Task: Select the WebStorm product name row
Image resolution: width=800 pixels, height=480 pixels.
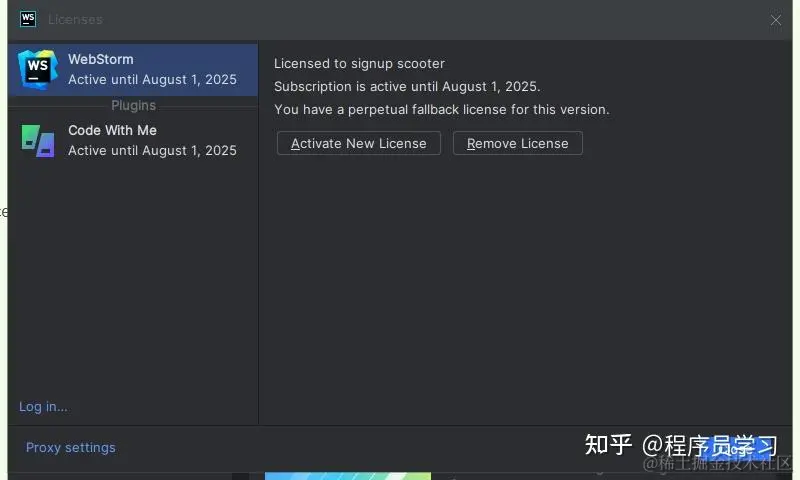Action: (x=133, y=70)
